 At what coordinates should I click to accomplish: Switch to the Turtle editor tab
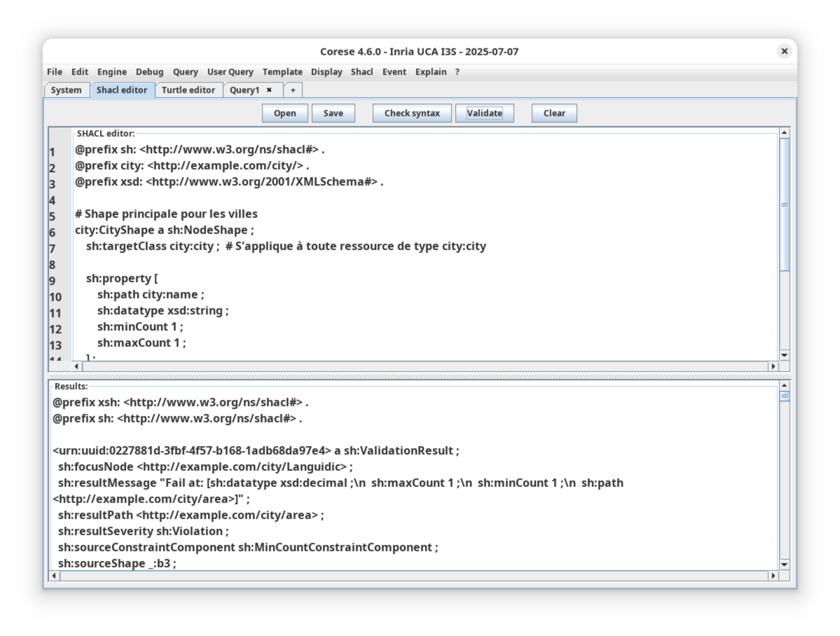click(x=188, y=90)
